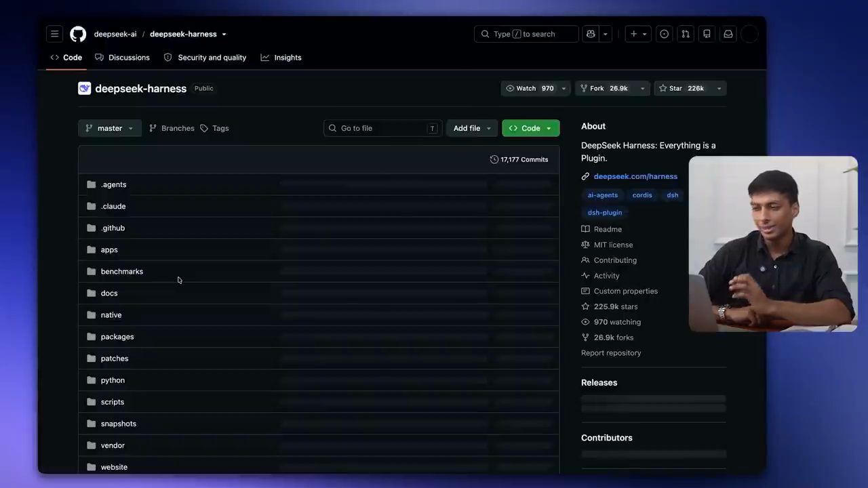The height and width of the screenshot is (488, 868).
Task: Open the docs folder
Action: click(109, 293)
